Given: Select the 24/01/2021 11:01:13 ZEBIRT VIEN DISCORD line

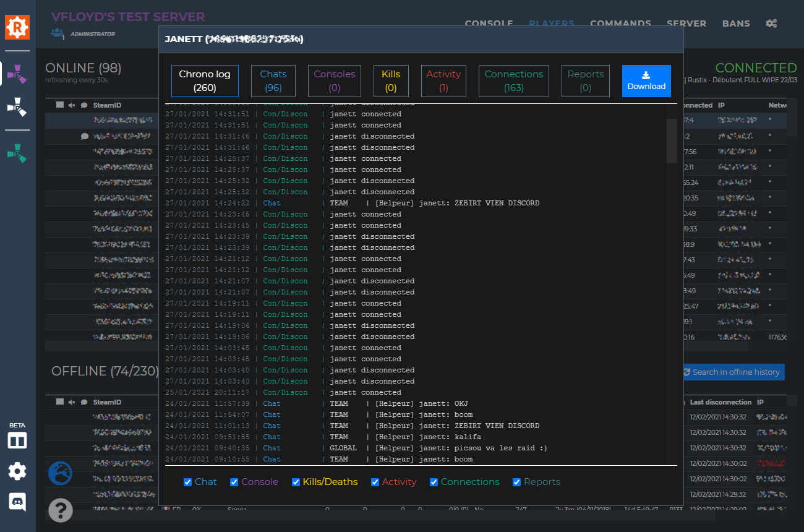Looking at the screenshot, I should tap(421, 426).
